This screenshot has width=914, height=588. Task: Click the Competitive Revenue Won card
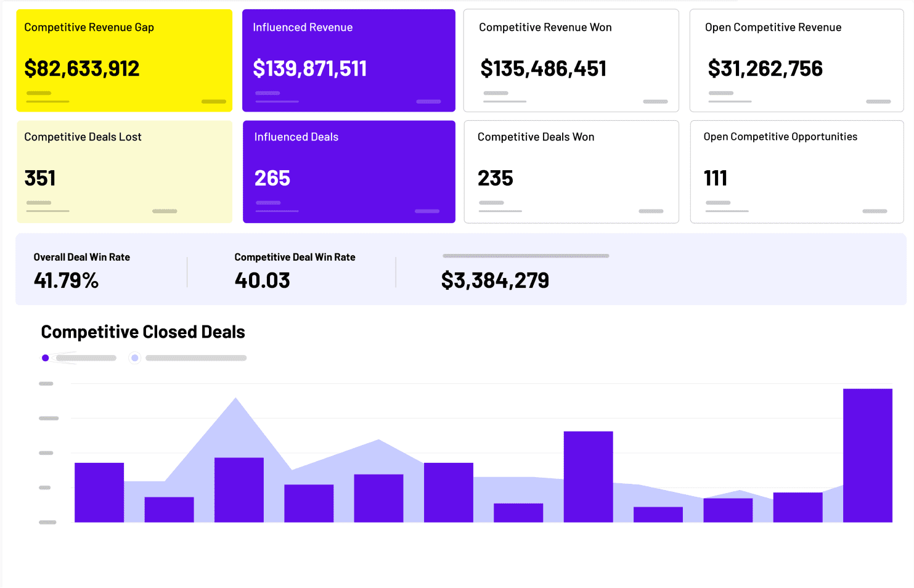[571, 60]
